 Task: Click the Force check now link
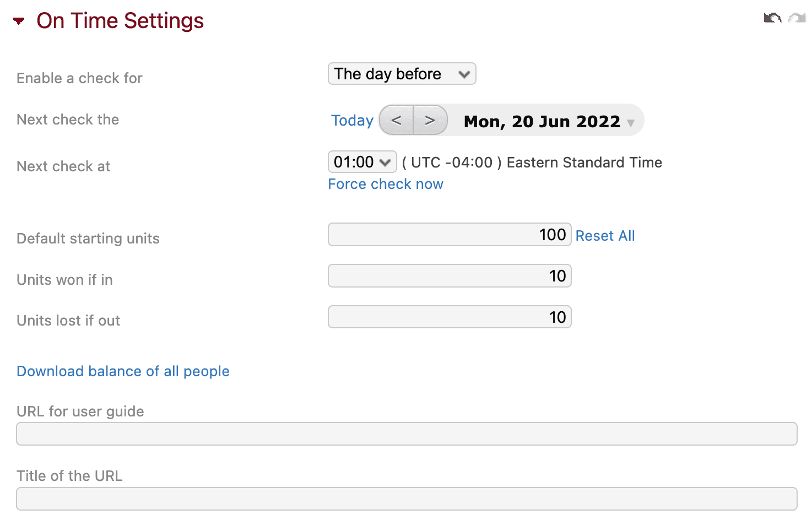[385, 184]
